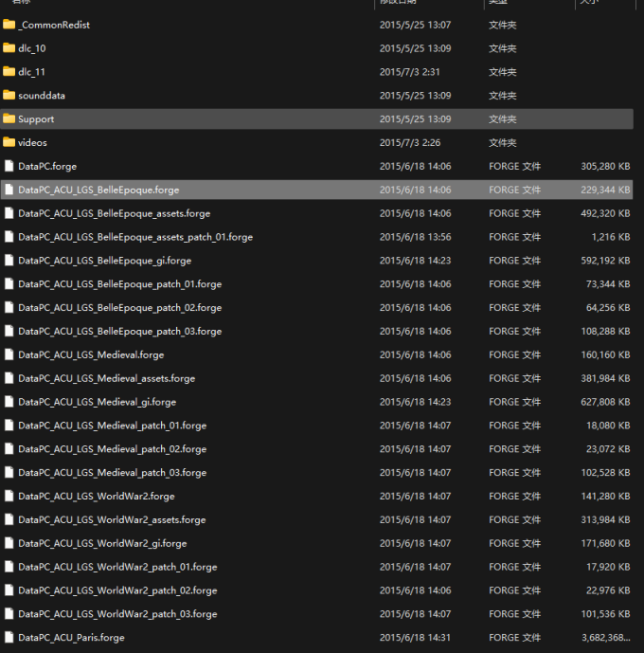Select file name DataPC_ACU_LGS_Medieval.forge
644x653 pixels.
[91, 354]
